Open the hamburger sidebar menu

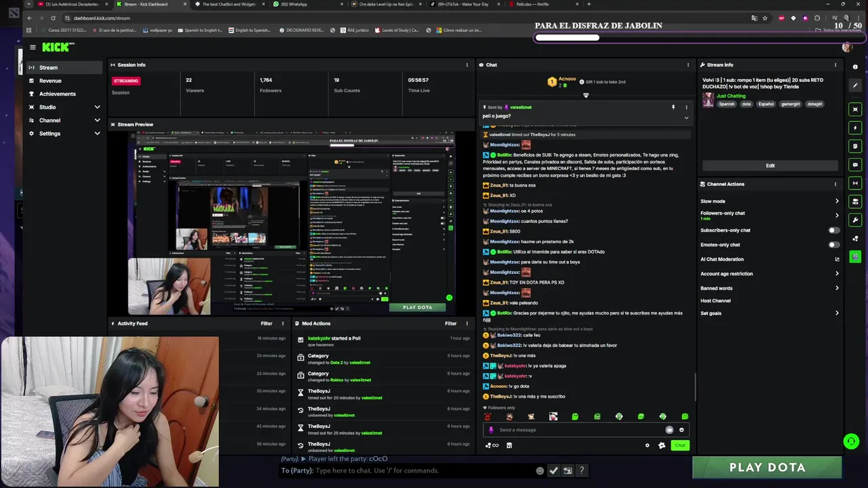[33, 47]
